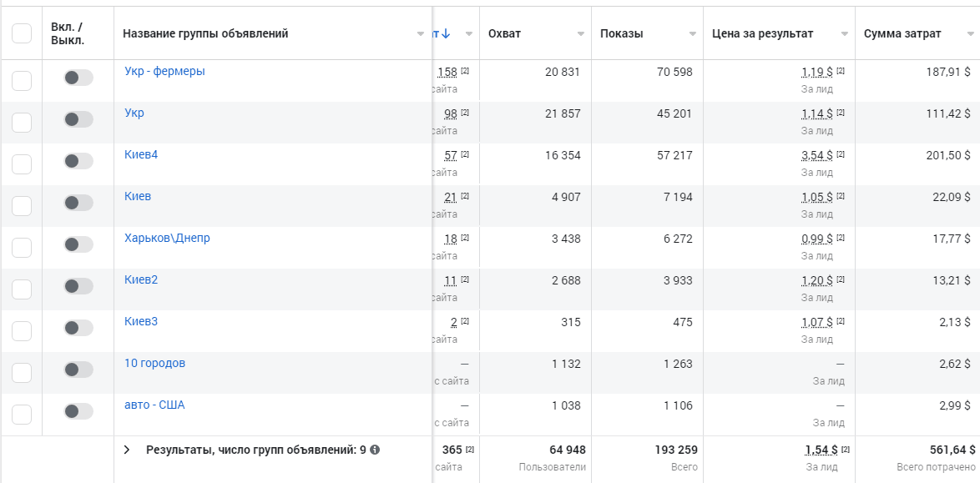980x483 pixels.
Task: Sort by Сумма затрат column header
Action: coord(902,33)
